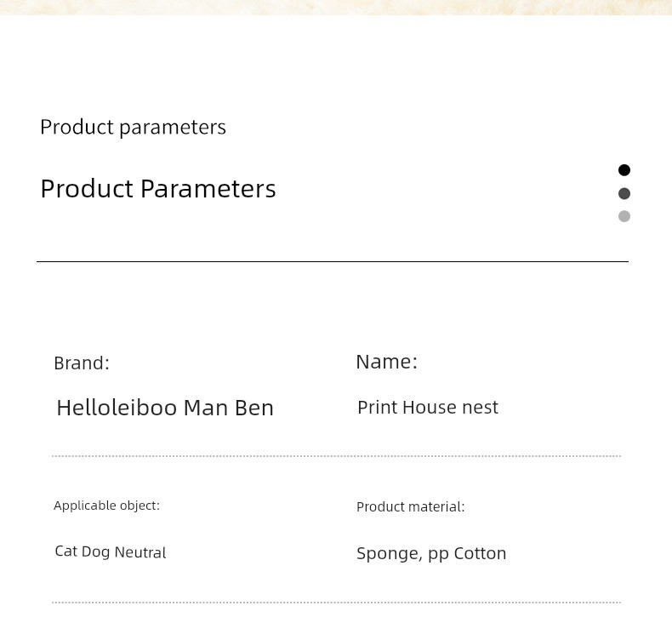Click the 'Brand:' label
The width and height of the screenshot is (672, 640).
(82, 363)
